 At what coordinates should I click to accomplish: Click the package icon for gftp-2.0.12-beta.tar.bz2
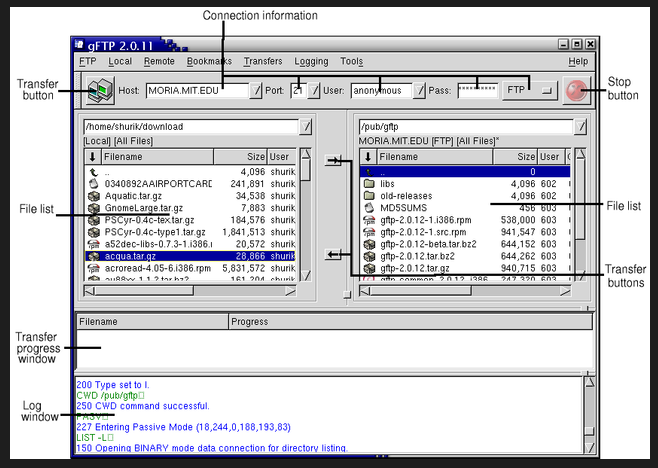pyautogui.click(x=369, y=244)
